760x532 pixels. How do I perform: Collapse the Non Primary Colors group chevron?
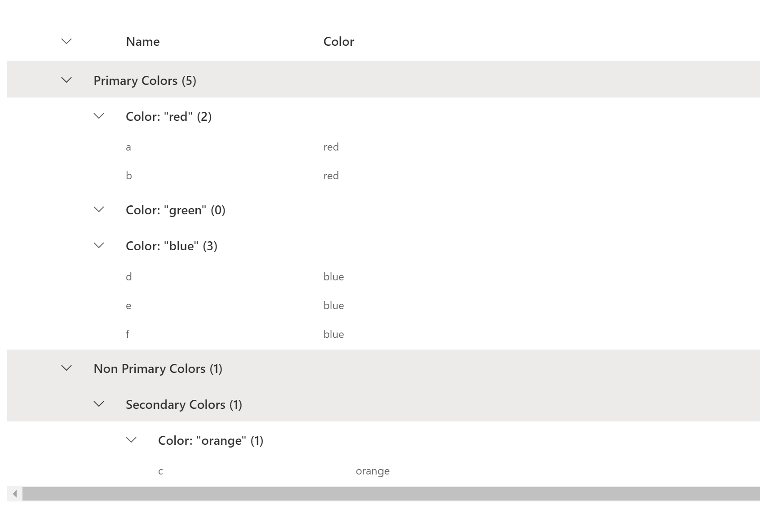coord(66,368)
